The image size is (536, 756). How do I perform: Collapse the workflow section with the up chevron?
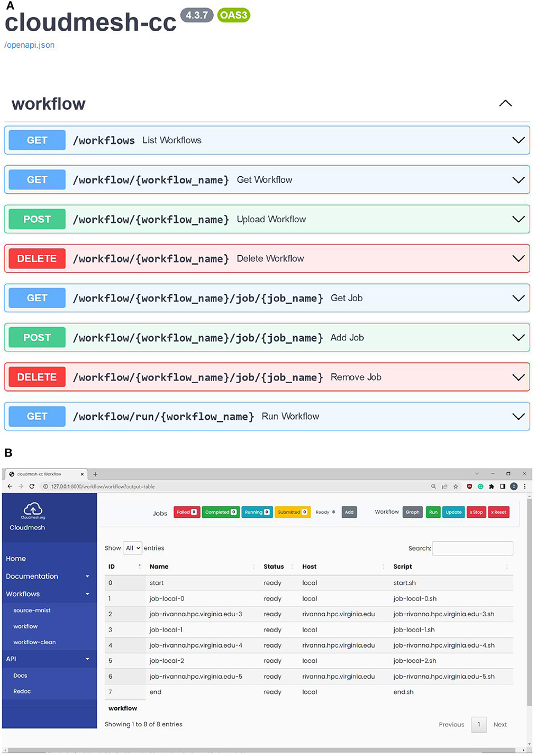(x=505, y=103)
